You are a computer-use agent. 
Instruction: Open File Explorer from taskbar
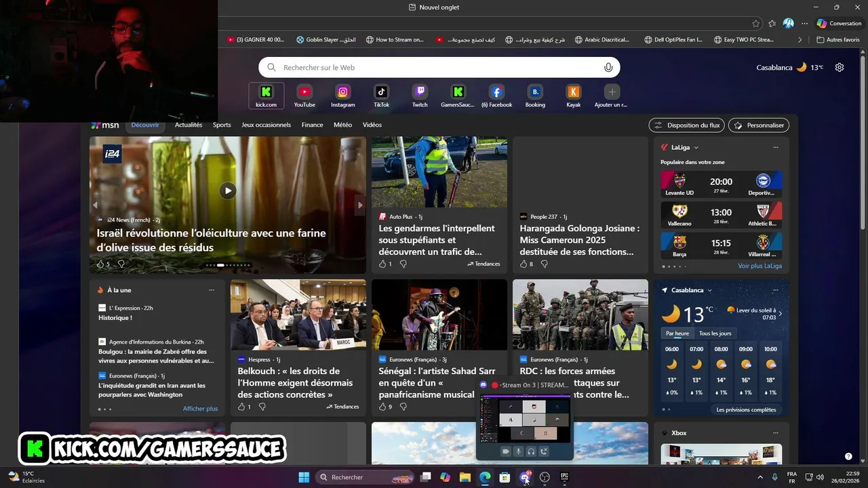click(x=465, y=477)
